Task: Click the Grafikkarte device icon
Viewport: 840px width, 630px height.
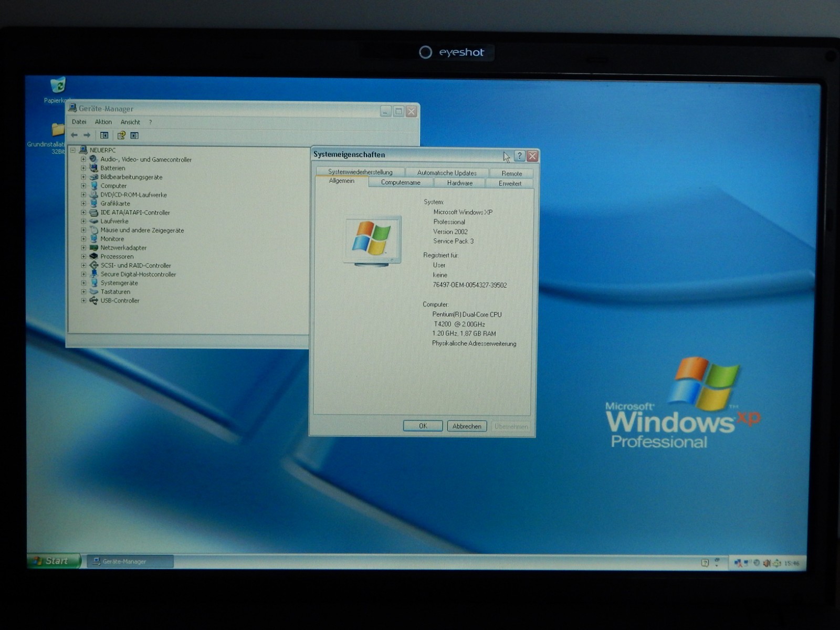Action: pyautogui.click(x=94, y=204)
